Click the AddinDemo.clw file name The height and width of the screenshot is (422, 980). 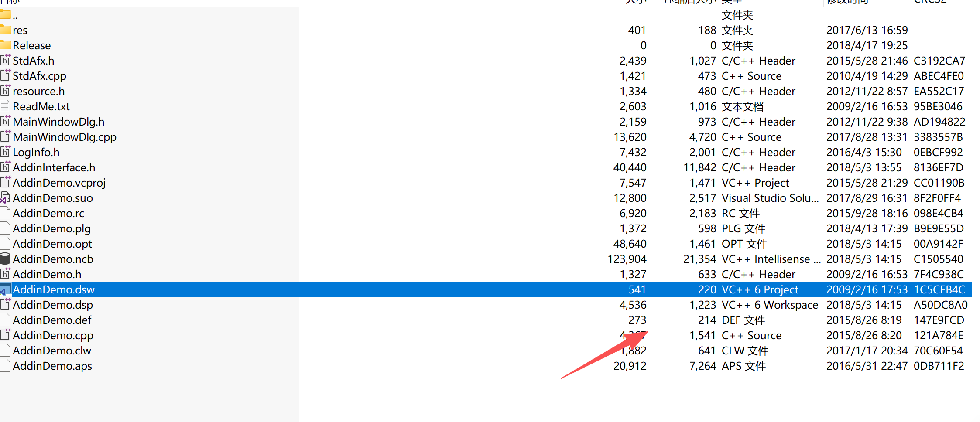coord(52,351)
